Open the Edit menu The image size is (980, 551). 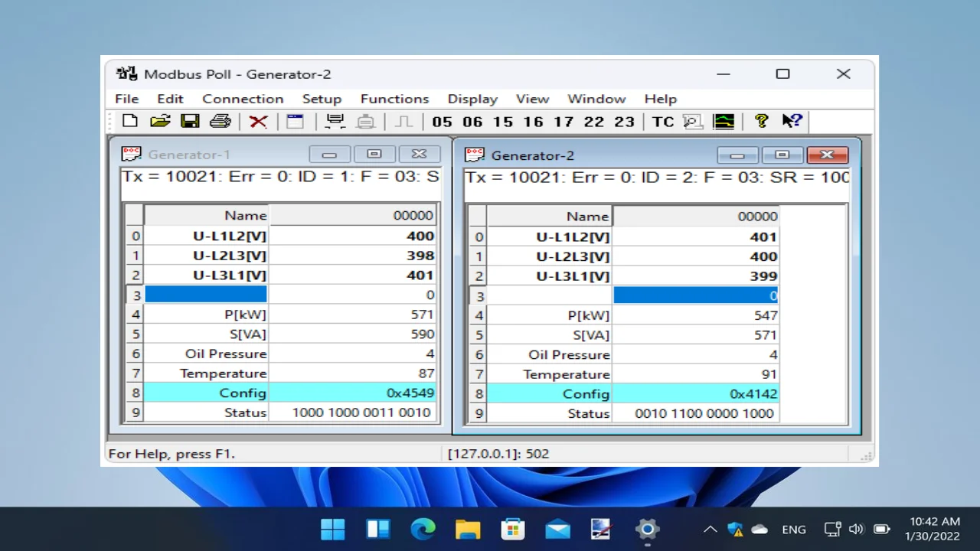170,99
